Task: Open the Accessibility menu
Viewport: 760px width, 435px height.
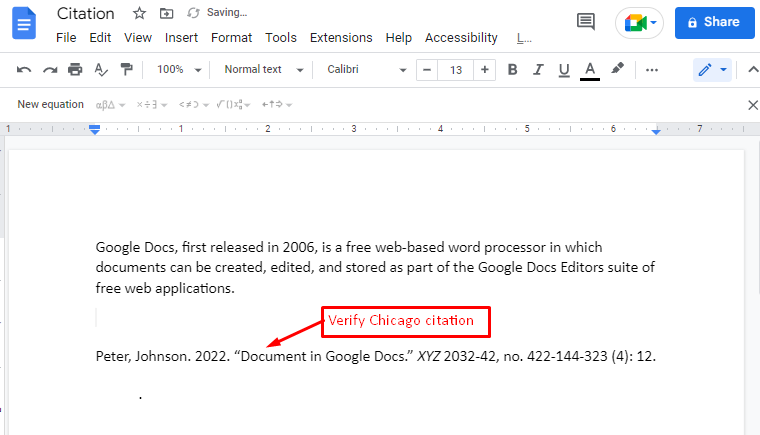Action: [x=461, y=38]
